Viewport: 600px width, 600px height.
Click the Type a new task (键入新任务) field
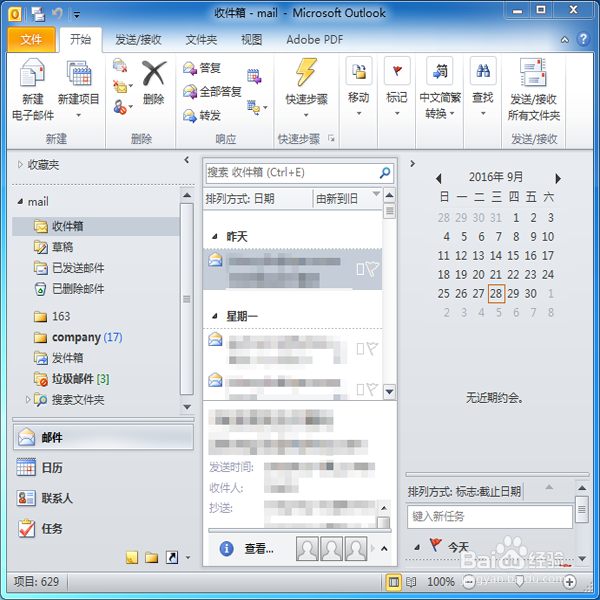(x=489, y=517)
